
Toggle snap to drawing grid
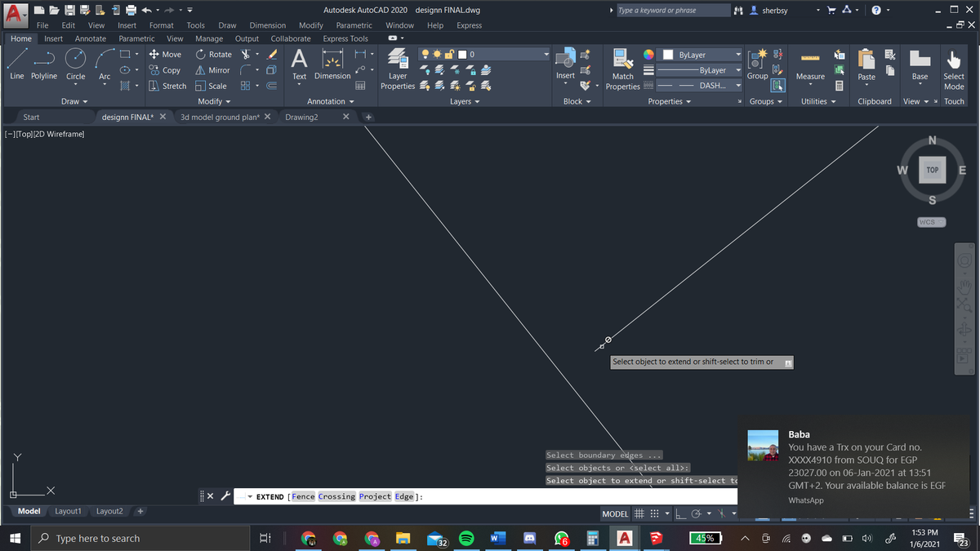click(654, 513)
